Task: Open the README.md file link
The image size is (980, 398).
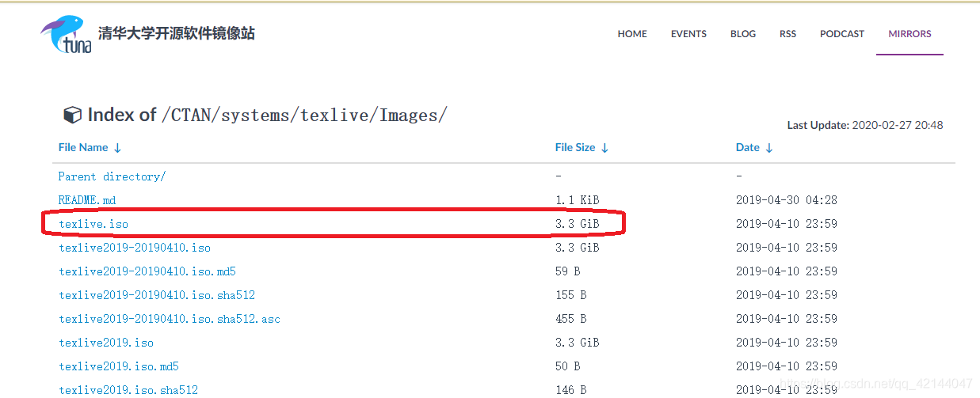Action: [x=87, y=200]
